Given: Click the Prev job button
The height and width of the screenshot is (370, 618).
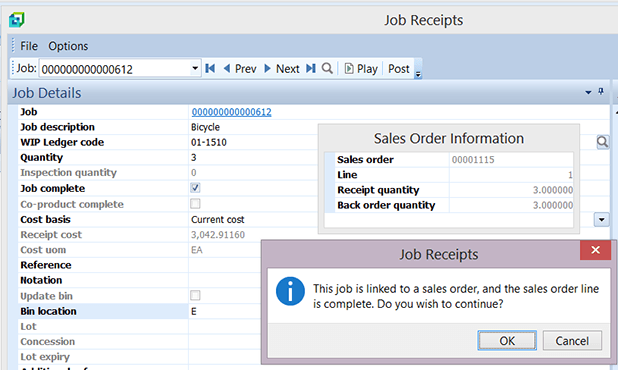Looking at the screenshot, I should point(240,69).
